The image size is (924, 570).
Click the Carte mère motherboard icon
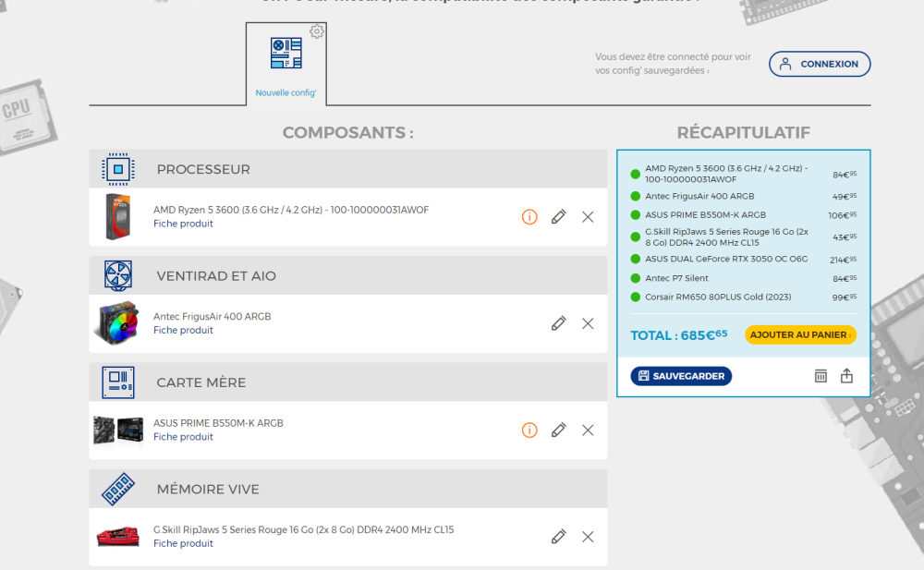(x=118, y=382)
